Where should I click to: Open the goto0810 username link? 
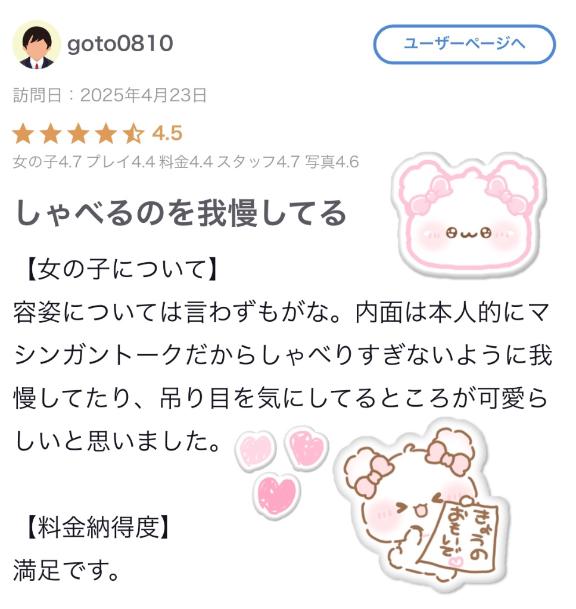click(120, 43)
